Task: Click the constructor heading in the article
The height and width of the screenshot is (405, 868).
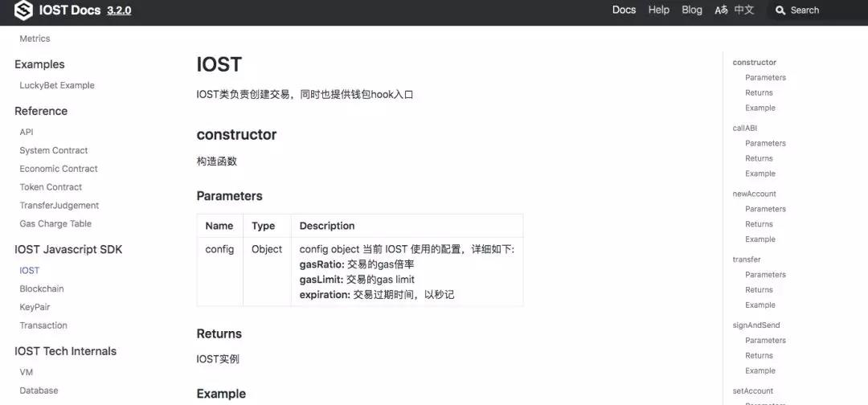Action: [x=236, y=135]
